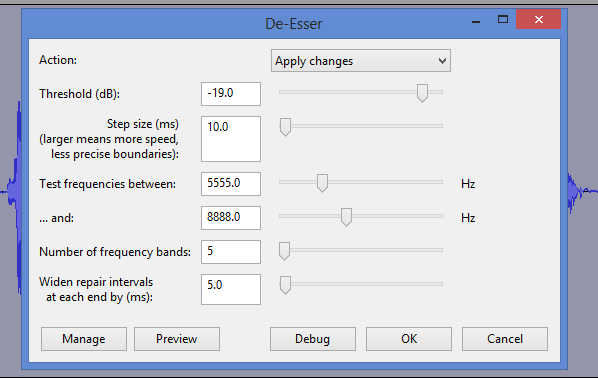Click the upper frequency slider thumb

[x=346, y=217]
